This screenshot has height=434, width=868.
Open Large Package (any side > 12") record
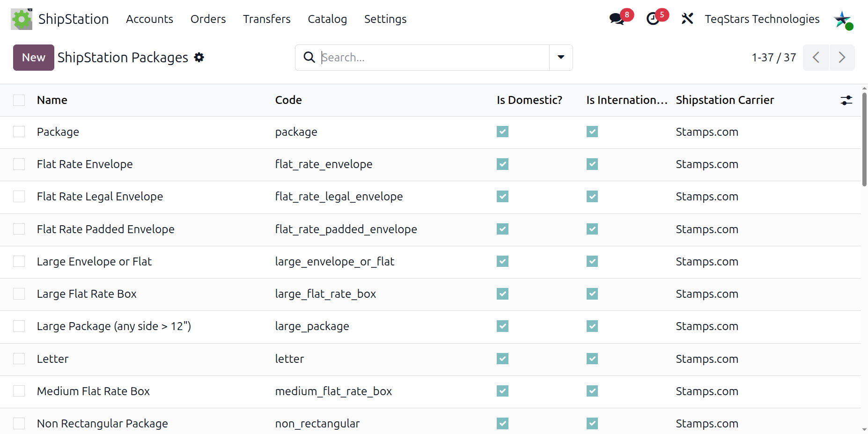114,326
